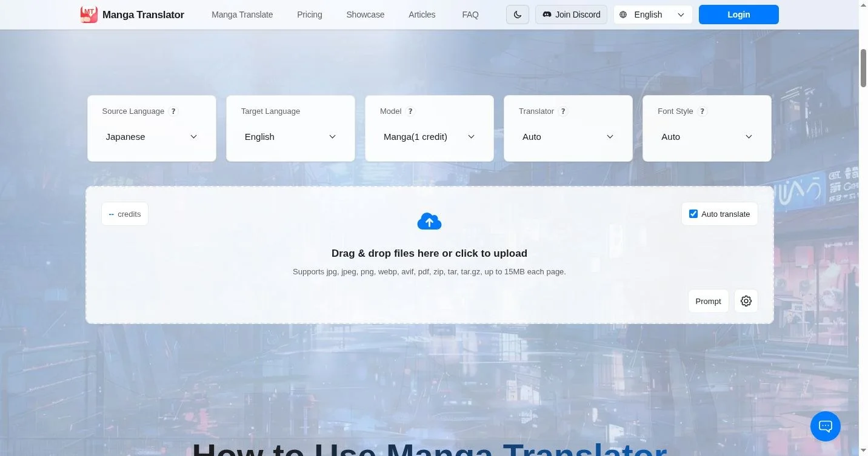Click the Translator help question mark
Image resolution: width=868 pixels, height=456 pixels.
pos(563,111)
